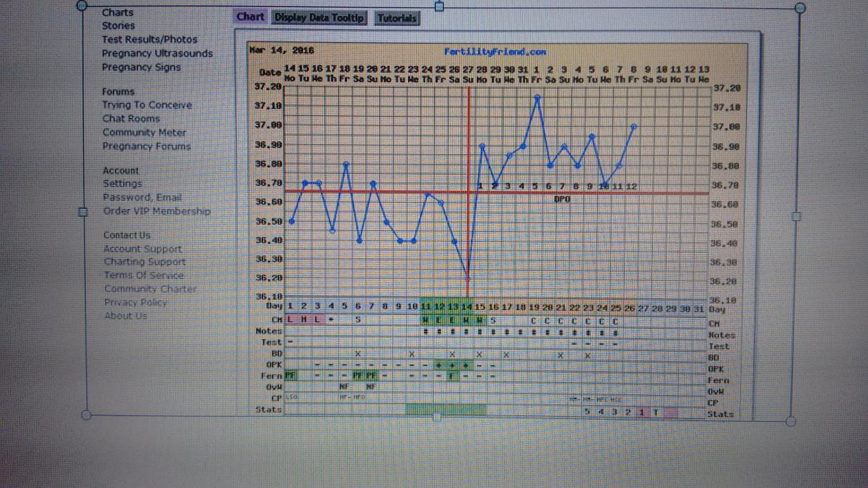Click the Notes icon for cycle day 11

427,332
